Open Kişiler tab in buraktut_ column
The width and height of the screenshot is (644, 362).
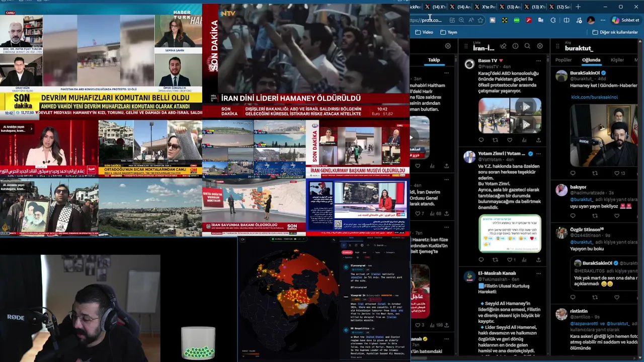(617, 60)
